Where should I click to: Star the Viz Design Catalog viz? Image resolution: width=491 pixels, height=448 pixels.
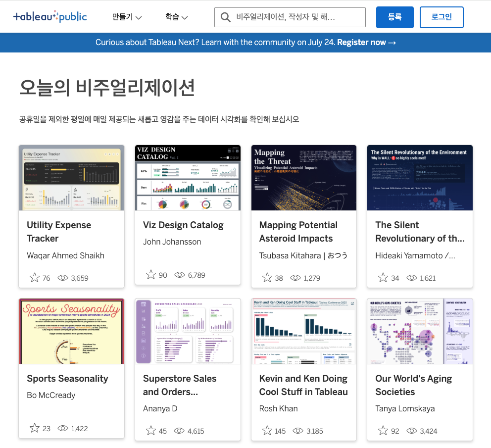click(x=151, y=275)
